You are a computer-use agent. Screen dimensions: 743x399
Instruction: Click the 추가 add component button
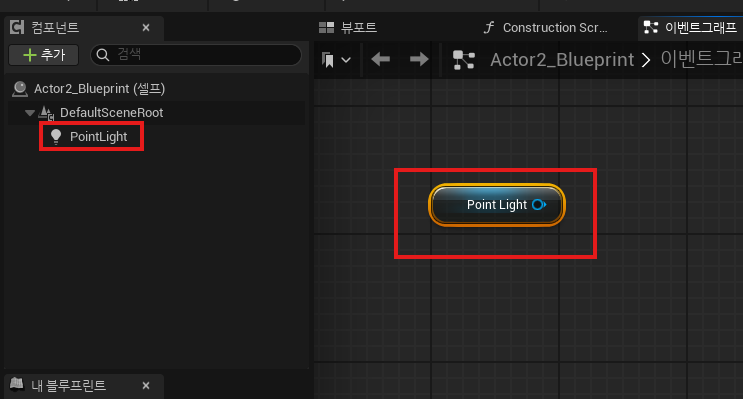pyautogui.click(x=44, y=55)
